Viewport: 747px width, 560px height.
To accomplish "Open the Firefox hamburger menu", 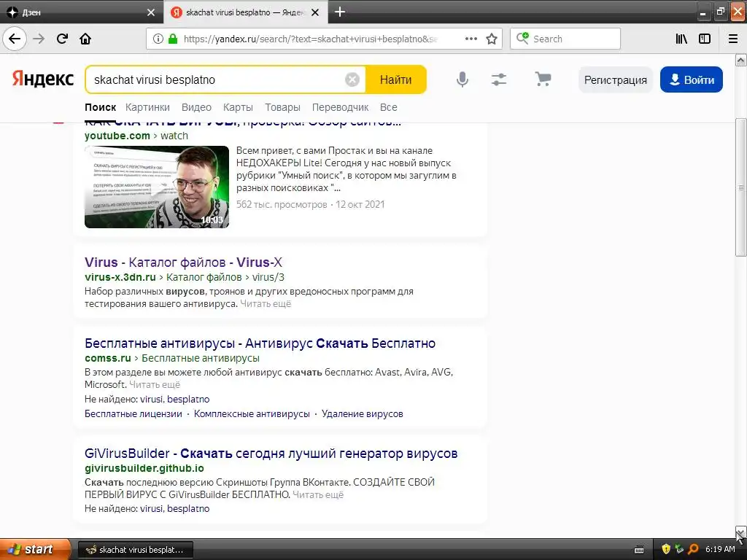I will point(733,39).
